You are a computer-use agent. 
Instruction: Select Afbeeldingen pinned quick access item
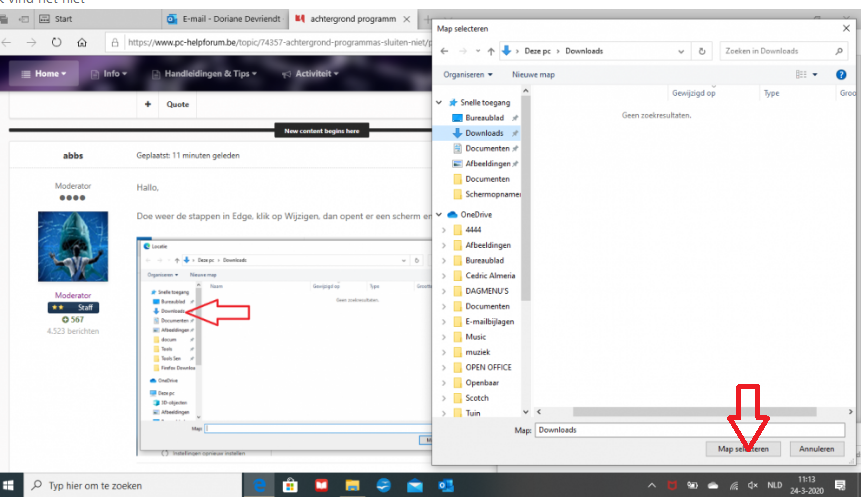tap(487, 164)
